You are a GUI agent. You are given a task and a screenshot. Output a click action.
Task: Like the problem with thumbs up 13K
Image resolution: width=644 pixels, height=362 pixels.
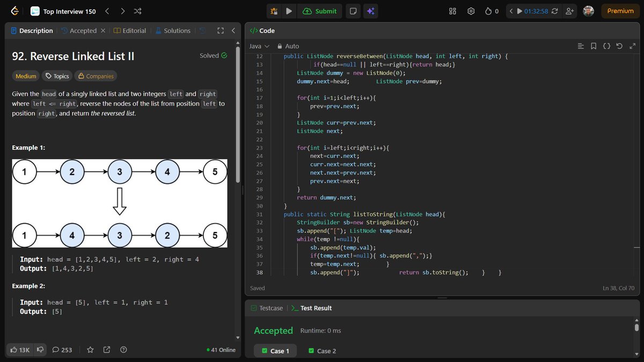tap(20, 350)
